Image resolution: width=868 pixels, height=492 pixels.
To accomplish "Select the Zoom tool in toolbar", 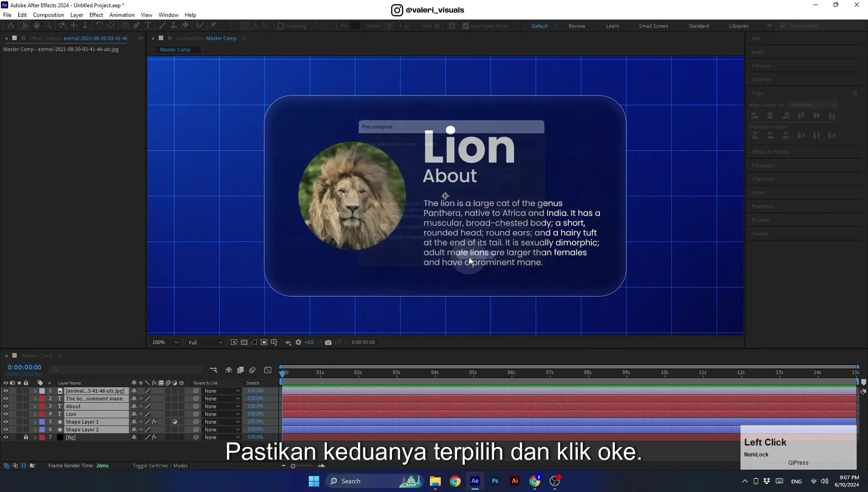I will tap(48, 26).
